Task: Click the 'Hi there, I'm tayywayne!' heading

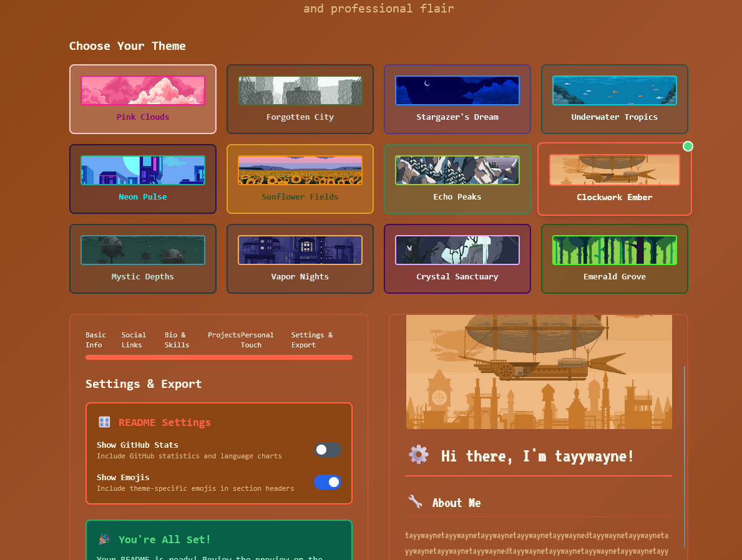Action: [537, 456]
